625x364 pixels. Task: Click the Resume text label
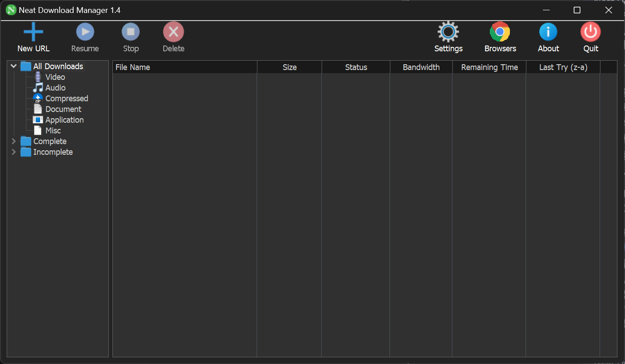[x=85, y=49]
